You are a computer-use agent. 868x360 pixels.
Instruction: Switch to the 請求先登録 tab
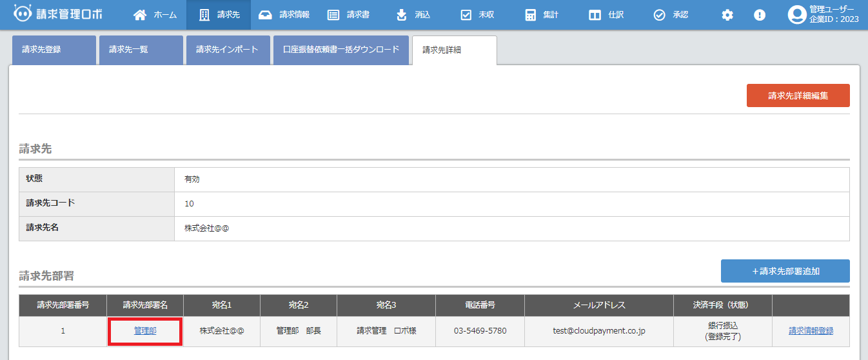coord(54,50)
